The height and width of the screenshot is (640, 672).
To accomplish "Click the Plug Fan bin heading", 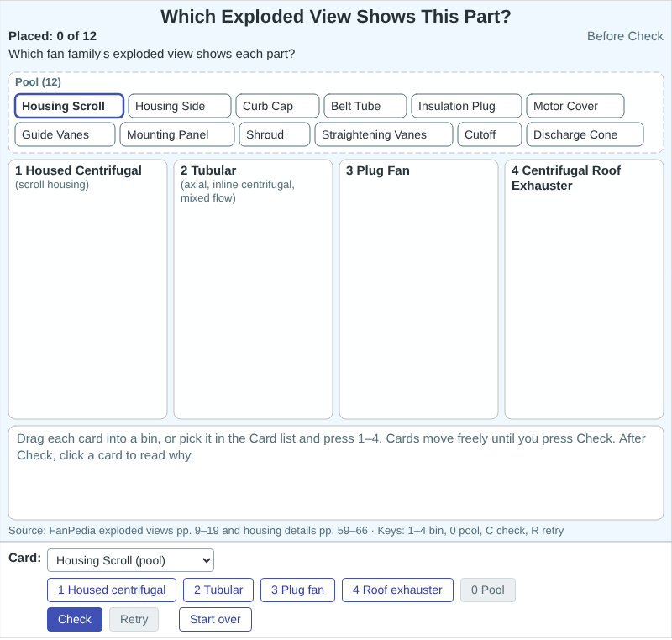I will [x=377, y=170].
